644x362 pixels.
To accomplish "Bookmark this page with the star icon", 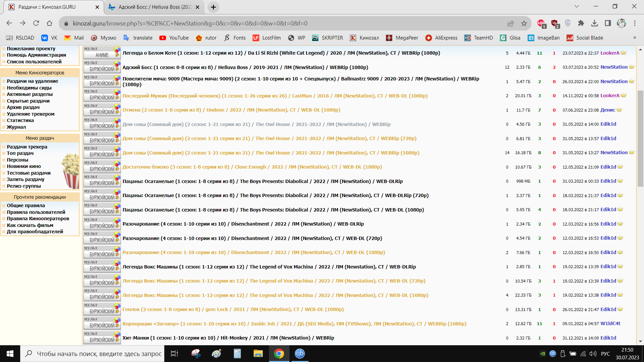I will point(524,23).
